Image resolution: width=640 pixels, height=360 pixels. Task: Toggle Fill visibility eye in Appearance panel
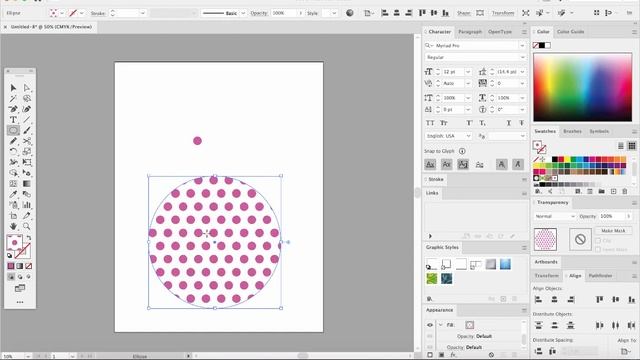pyautogui.click(x=430, y=325)
